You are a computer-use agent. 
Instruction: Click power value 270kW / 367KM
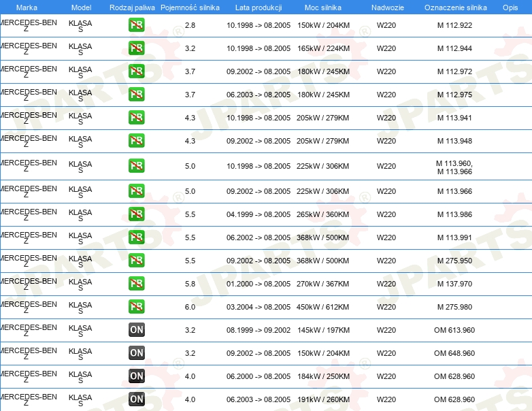pos(322,283)
